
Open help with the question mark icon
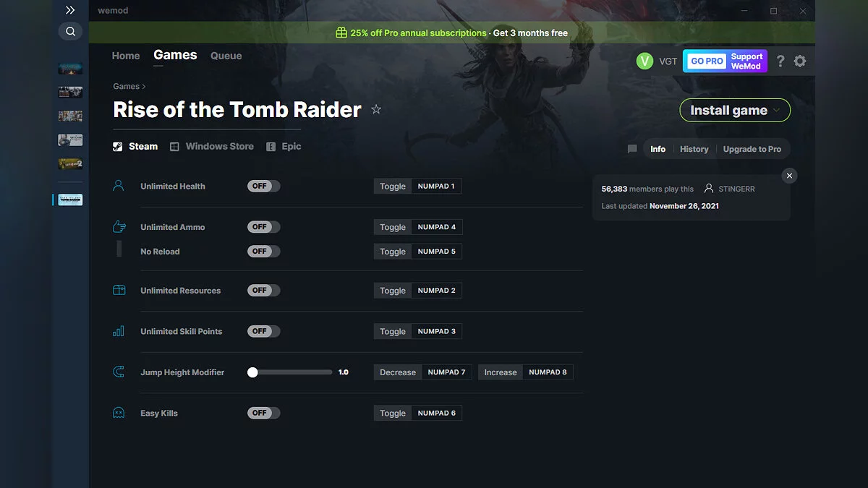click(780, 61)
